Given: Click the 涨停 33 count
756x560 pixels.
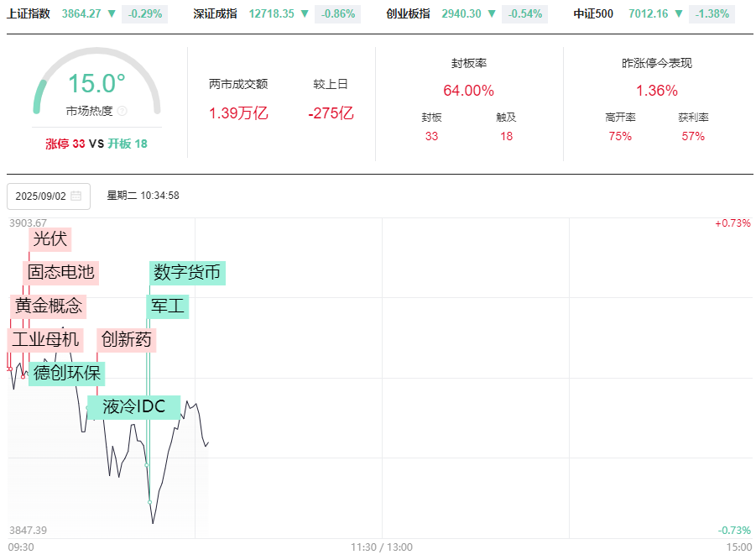Looking at the screenshot, I should (x=65, y=144).
